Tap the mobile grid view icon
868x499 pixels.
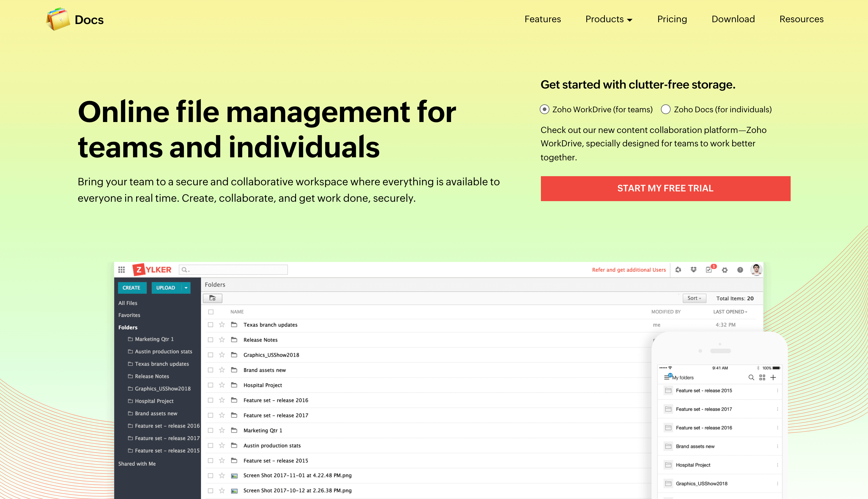point(762,377)
